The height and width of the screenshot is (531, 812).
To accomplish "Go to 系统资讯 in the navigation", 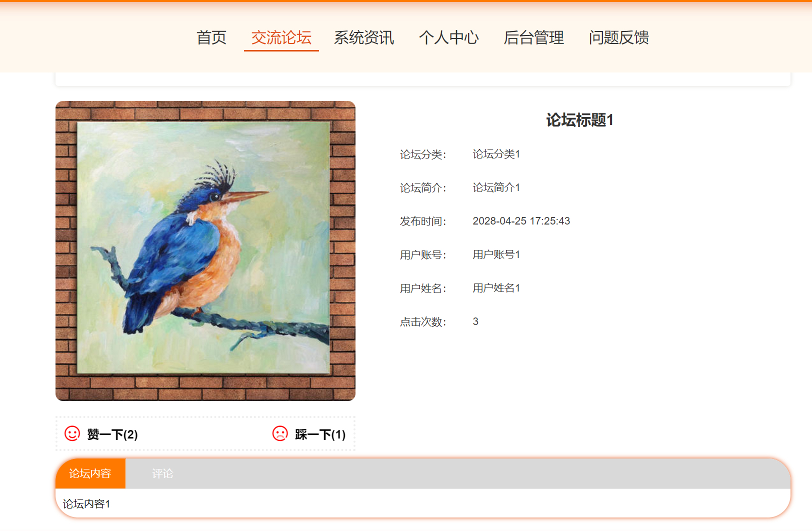I will (364, 37).
